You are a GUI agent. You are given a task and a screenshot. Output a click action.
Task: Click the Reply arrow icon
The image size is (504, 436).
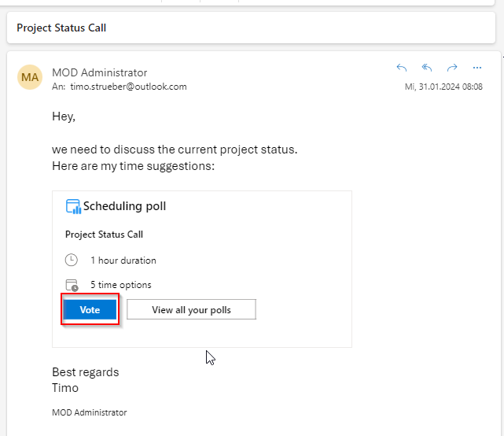[x=402, y=68]
